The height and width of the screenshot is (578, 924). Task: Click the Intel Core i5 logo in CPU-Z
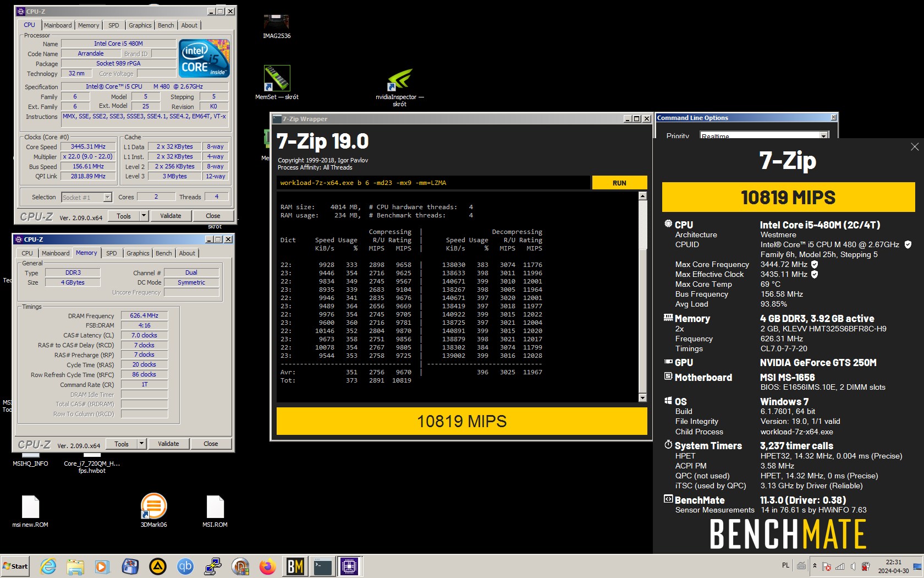pos(204,58)
